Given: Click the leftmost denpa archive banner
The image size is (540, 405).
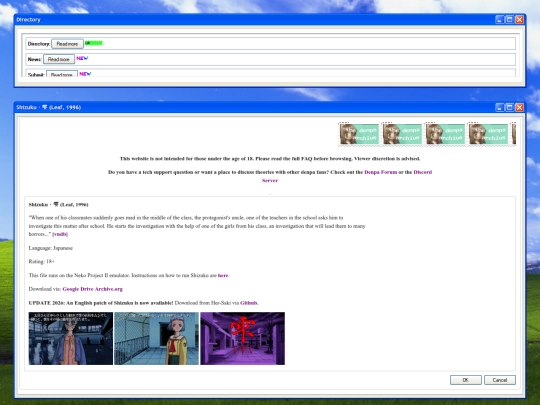Looking at the screenshot, I should [359, 134].
